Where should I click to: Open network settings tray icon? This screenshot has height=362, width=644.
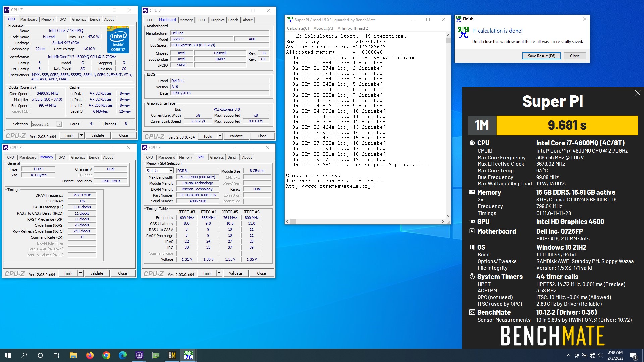coord(592,355)
